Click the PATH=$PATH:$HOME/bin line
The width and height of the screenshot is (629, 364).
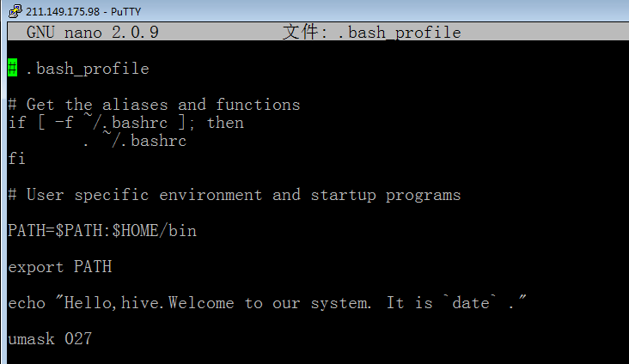(x=102, y=231)
